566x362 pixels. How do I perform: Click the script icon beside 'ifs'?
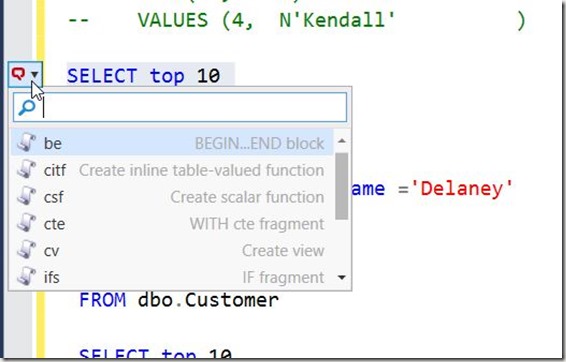[26, 276]
